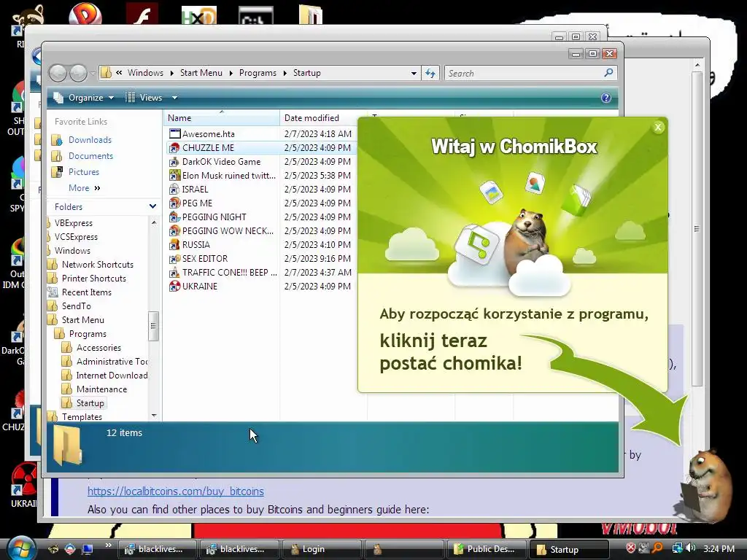Sort by the Date modified column header
The image size is (747, 560).
323,117
